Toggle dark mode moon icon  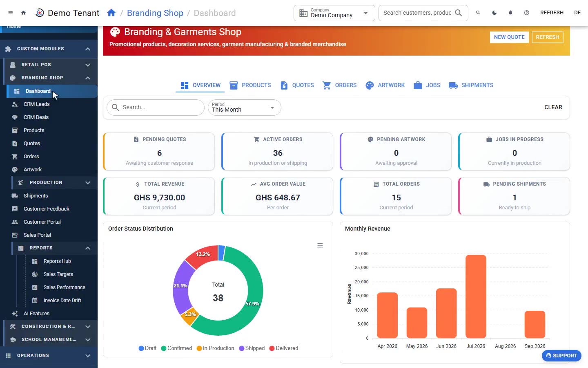[494, 13]
